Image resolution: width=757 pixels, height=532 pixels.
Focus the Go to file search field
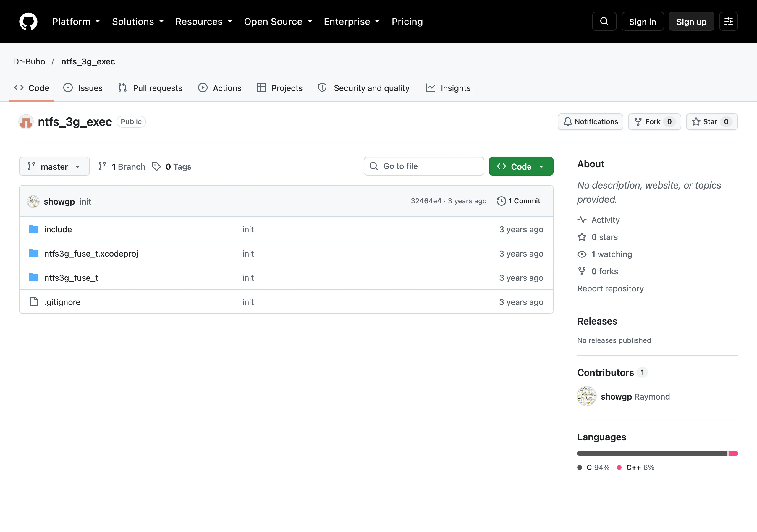tap(424, 166)
